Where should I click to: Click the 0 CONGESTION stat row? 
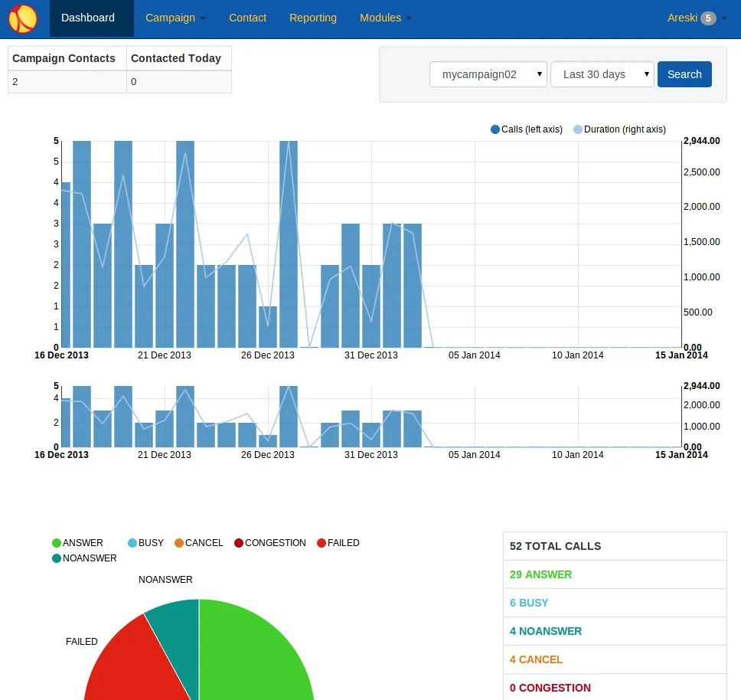coord(615,689)
